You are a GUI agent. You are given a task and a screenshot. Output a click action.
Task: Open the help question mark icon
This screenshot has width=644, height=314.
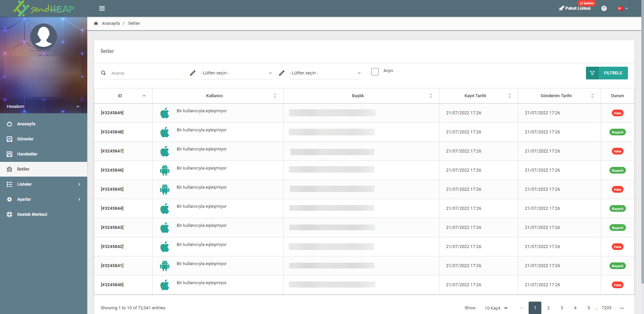pyautogui.click(x=604, y=8)
